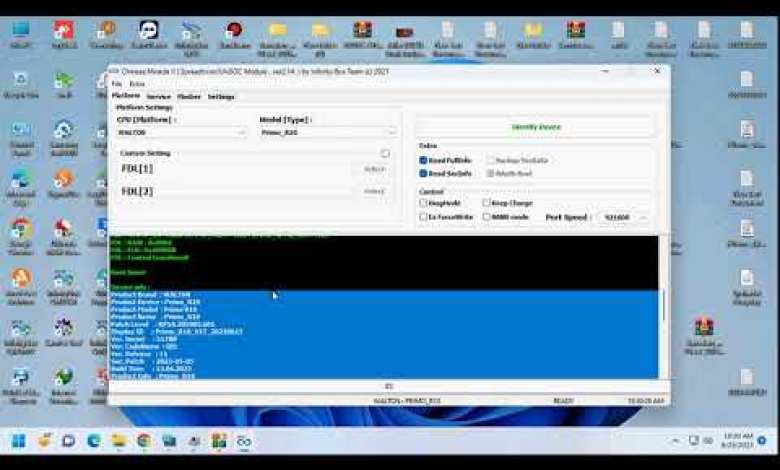The image size is (780, 470).
Task: Switch to the Settings tab
Action: [221, 96]
